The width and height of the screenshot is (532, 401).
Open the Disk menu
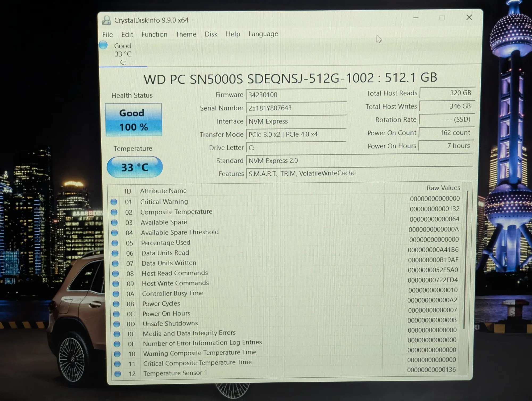[x=211, y=34]
